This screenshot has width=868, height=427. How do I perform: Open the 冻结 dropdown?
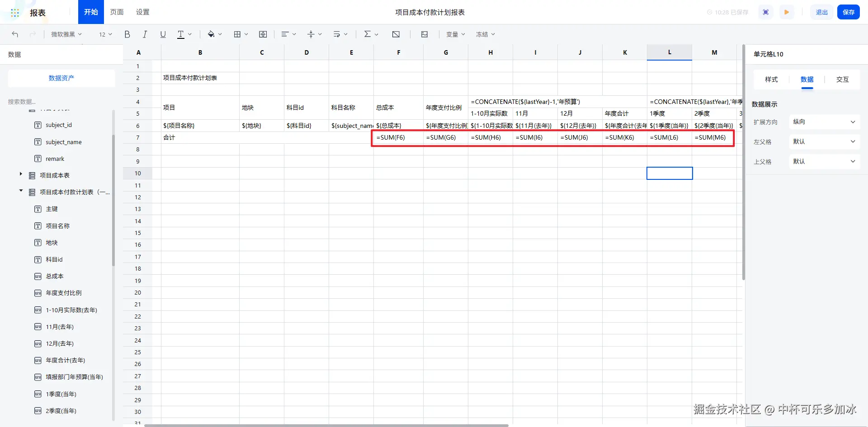pyautogui.click(x=486, y=34)
